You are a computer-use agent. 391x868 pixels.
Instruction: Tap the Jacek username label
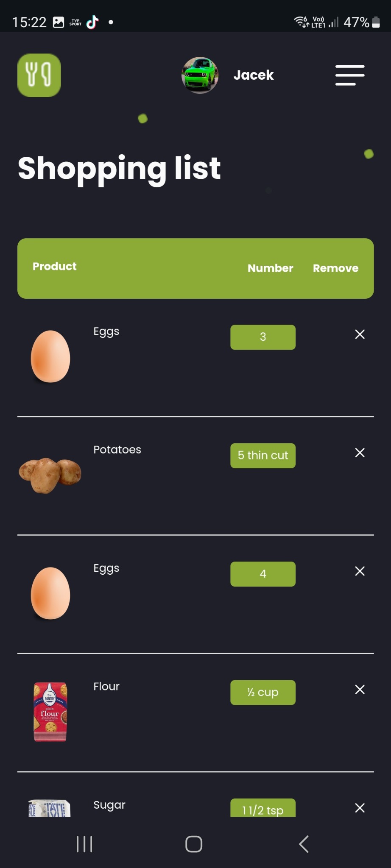pos(253,75)
